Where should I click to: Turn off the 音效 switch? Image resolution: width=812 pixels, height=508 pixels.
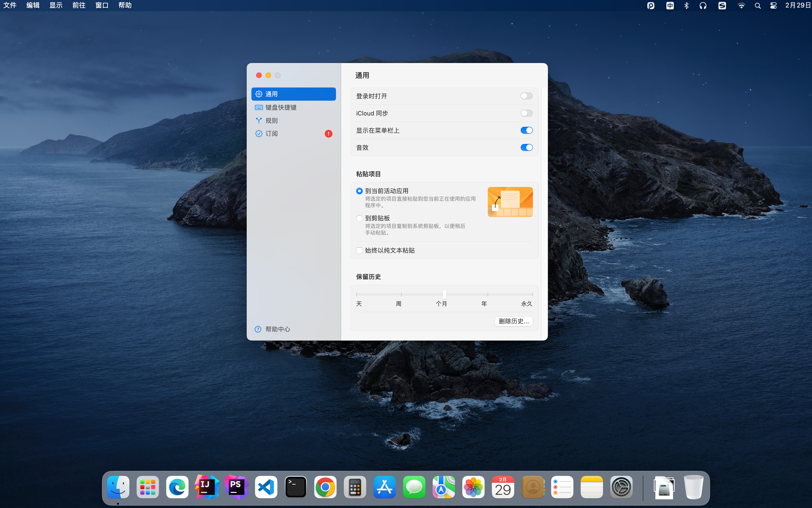(527, 147)
